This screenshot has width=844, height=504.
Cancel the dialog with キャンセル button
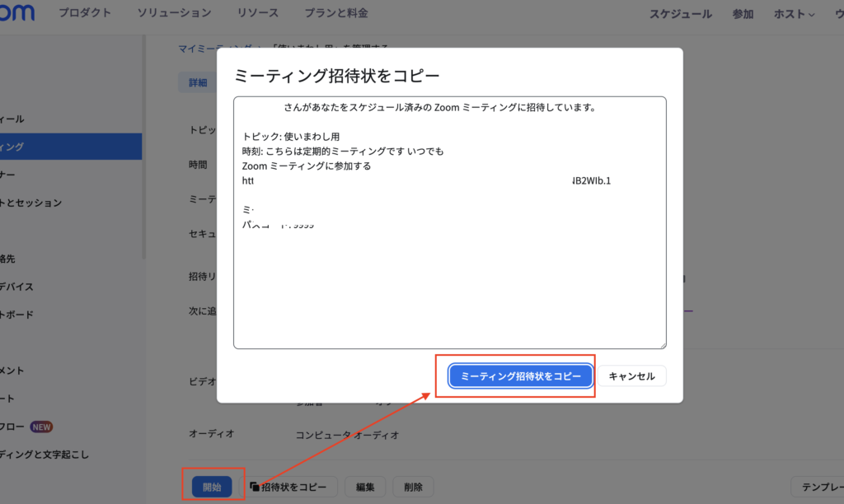tap(631, 376)
